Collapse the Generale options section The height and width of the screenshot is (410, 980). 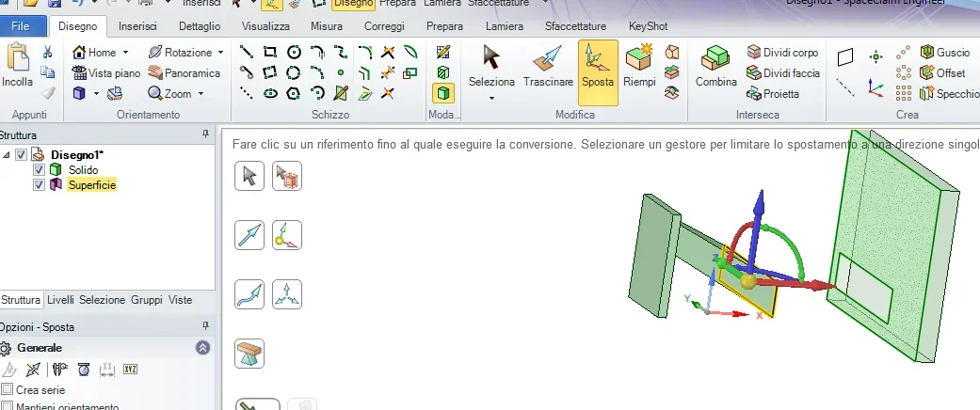point(202,348)
